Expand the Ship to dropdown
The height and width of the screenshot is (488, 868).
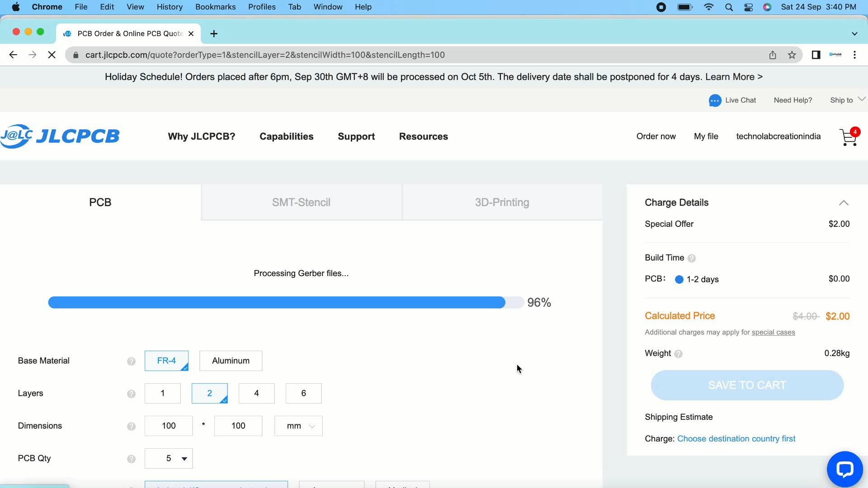coord(848,100)
